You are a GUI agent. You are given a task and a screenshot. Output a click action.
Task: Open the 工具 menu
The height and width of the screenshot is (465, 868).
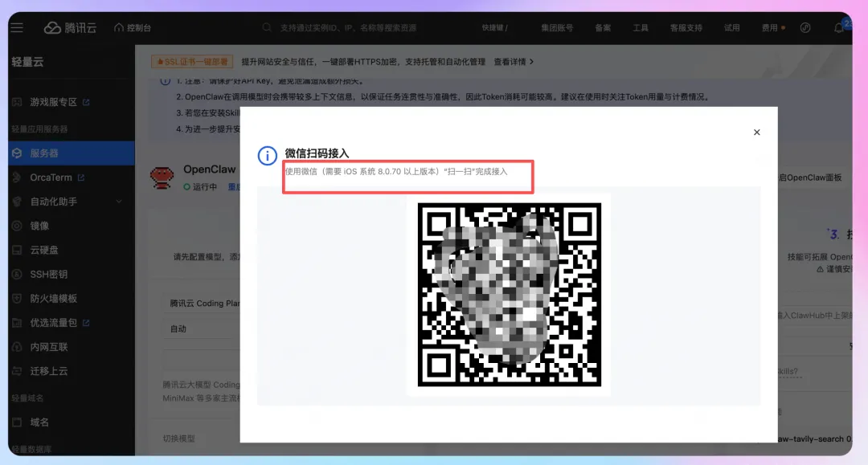(x=641, y=27)
